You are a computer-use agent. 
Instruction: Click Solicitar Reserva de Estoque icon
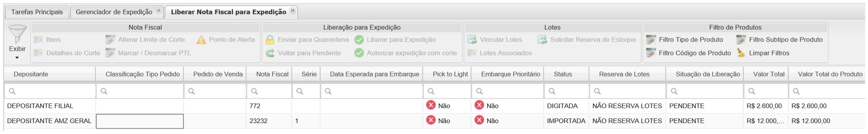click(x=542, y=40)
